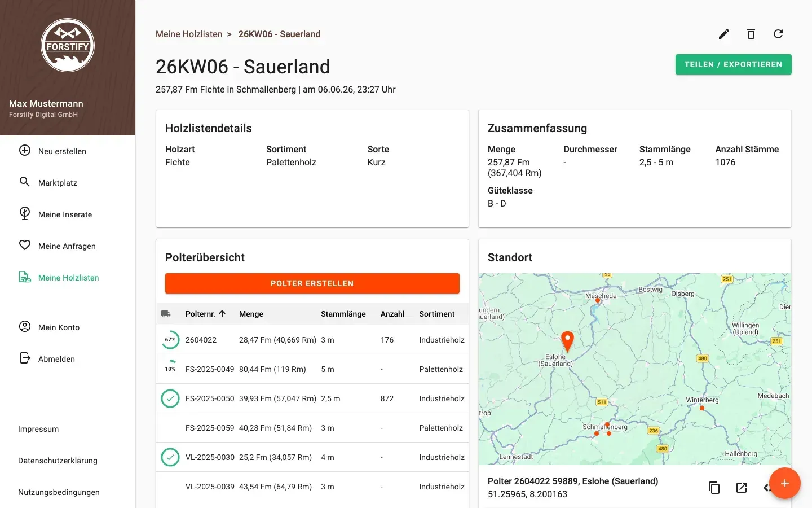Click the Winterberg marker on the map
Image resolution: width=812 pixels, height=508 pixels.
coord(702,408)
